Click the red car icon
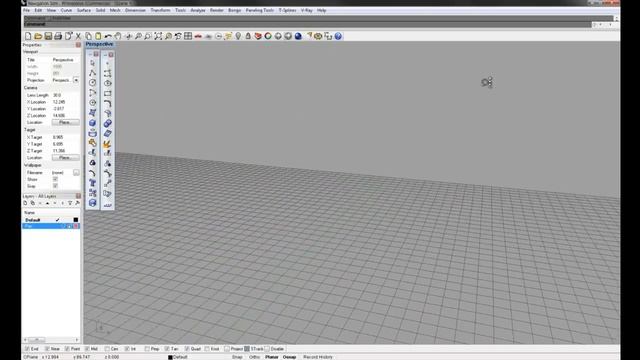Screen dimensions: 640x360 [198, 36]
